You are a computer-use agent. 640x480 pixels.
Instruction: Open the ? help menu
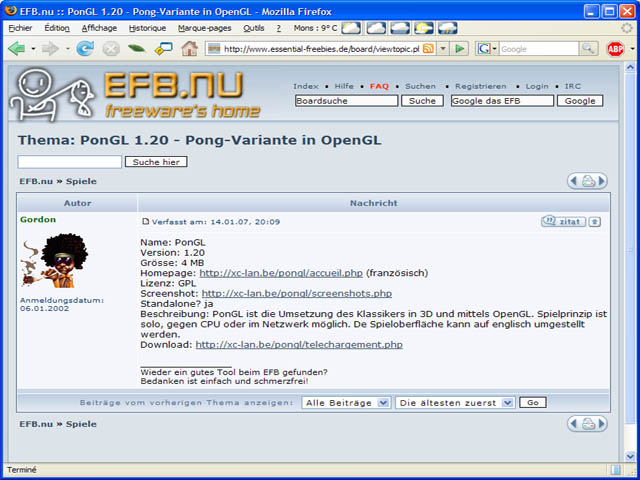click(279, 28)
